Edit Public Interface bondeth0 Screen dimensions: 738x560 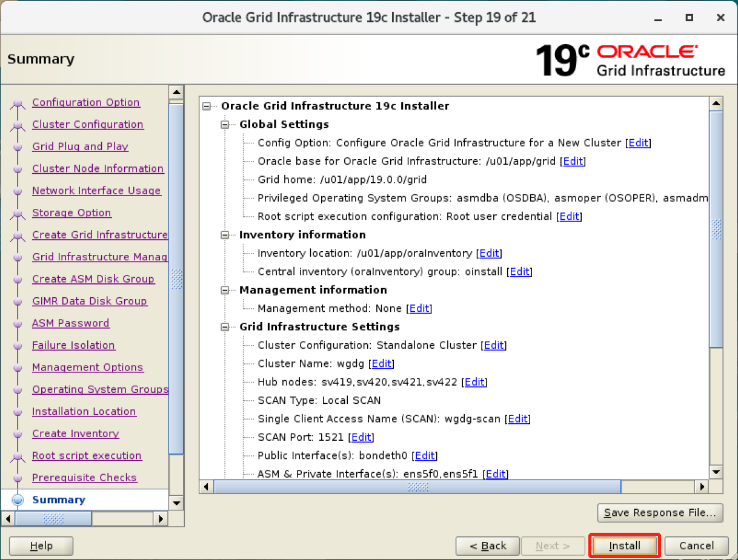(x=425, y=456)
